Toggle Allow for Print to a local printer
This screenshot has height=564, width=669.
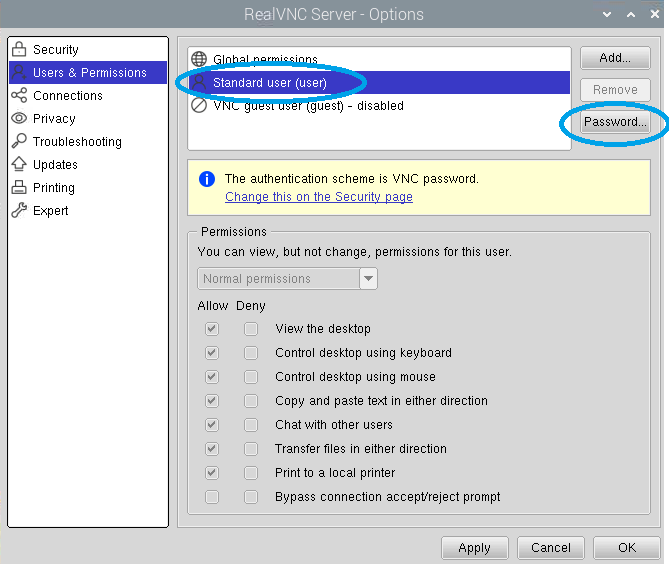[212, 473]
